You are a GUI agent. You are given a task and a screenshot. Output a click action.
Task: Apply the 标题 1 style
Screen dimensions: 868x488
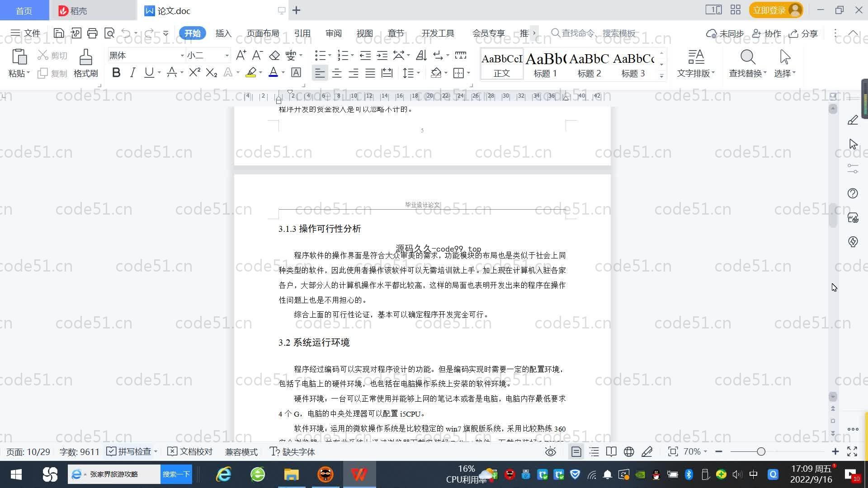545,64
